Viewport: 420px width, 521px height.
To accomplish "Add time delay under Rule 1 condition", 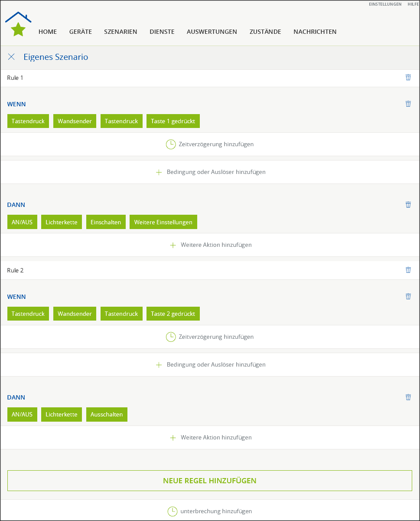I will click(x=210, y=144).
